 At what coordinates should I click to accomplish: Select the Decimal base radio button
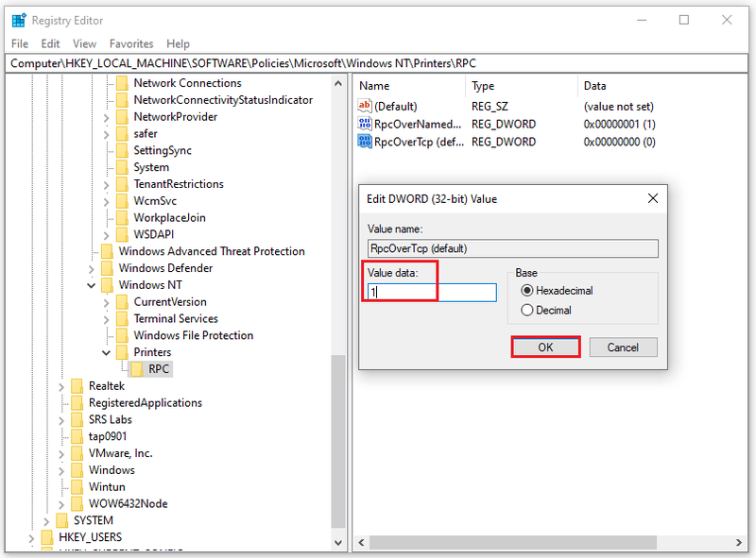(527, 310)
